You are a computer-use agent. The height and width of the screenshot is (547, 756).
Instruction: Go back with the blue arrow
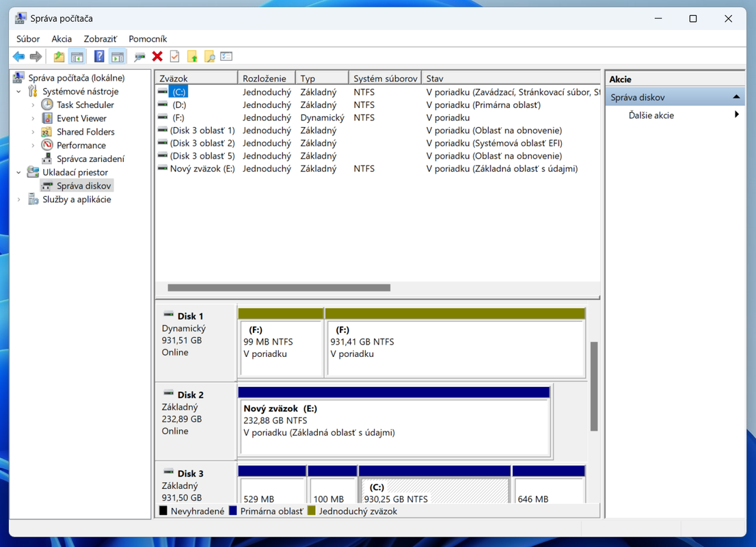click(19, 57)
